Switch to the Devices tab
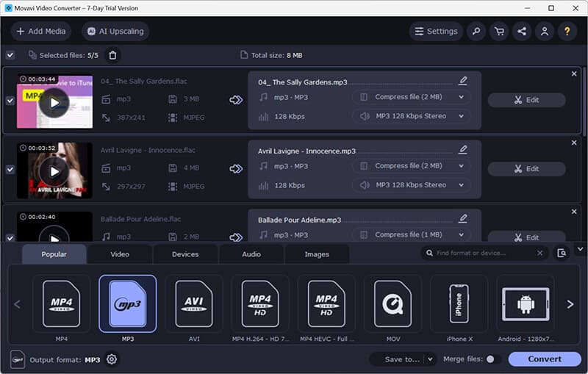Image resolution: width=588 pixels, height=374 pixels. click(185, 254)
